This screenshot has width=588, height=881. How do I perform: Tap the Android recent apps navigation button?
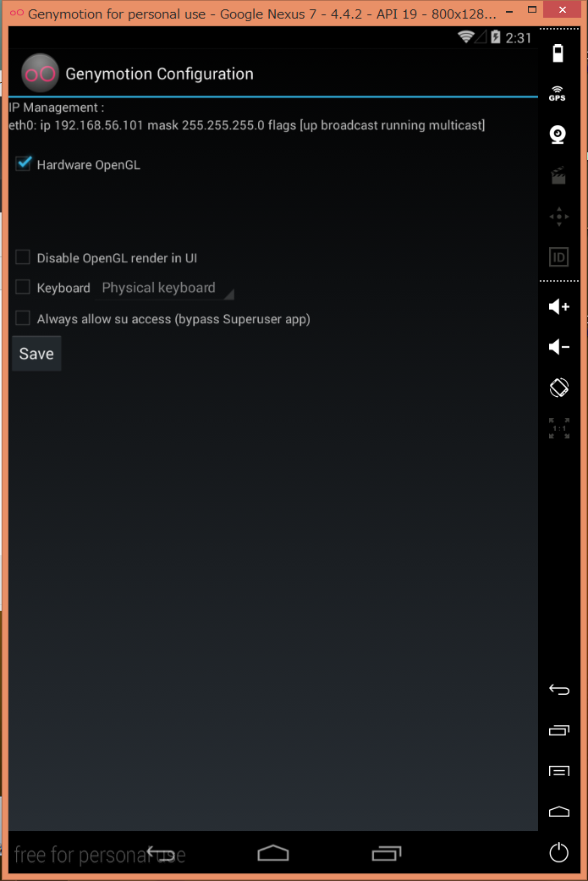[x=387, y=853]
